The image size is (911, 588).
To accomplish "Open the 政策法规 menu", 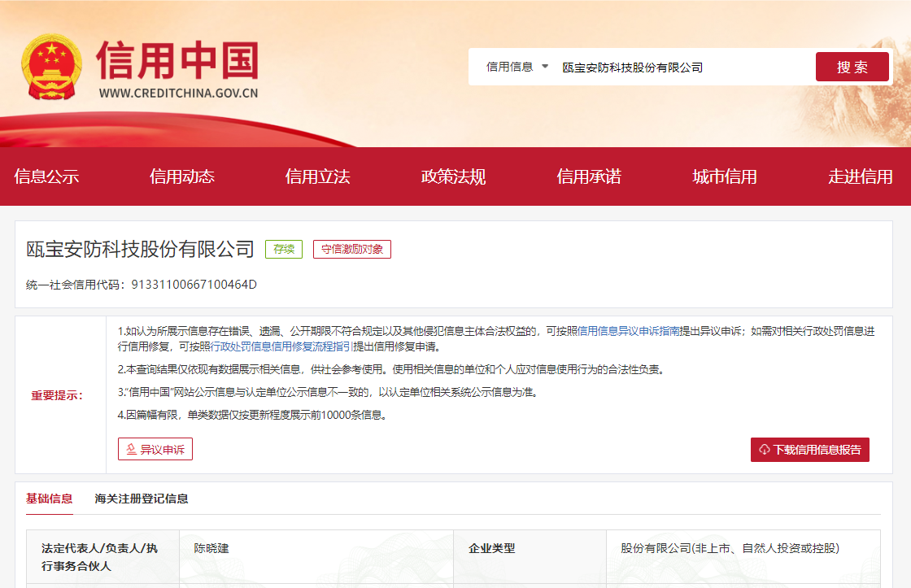I will click(453, 176).
